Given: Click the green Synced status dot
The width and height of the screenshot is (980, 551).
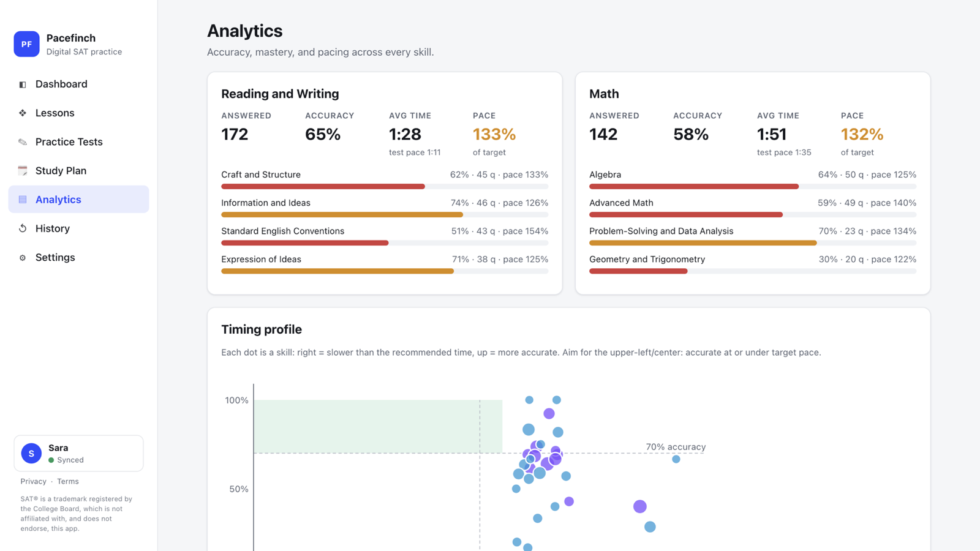Looking at the screenshot, I should 51,460.
